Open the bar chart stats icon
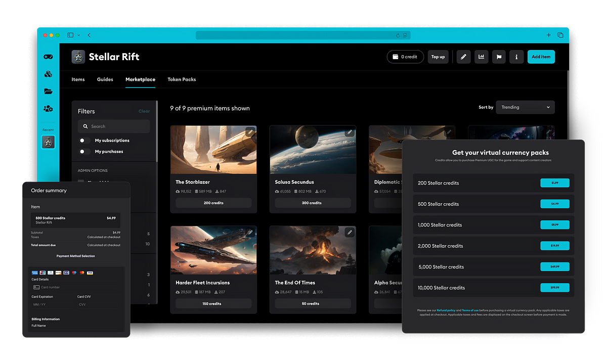 click(481, 57)
